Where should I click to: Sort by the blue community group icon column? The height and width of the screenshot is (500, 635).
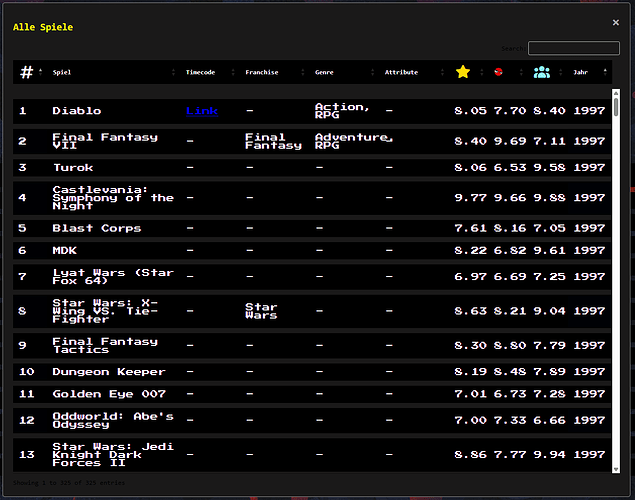[541, 72]
